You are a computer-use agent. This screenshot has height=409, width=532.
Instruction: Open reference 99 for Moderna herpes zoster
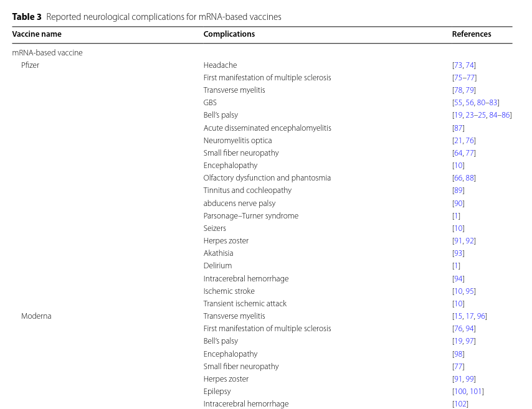(470, 379)
